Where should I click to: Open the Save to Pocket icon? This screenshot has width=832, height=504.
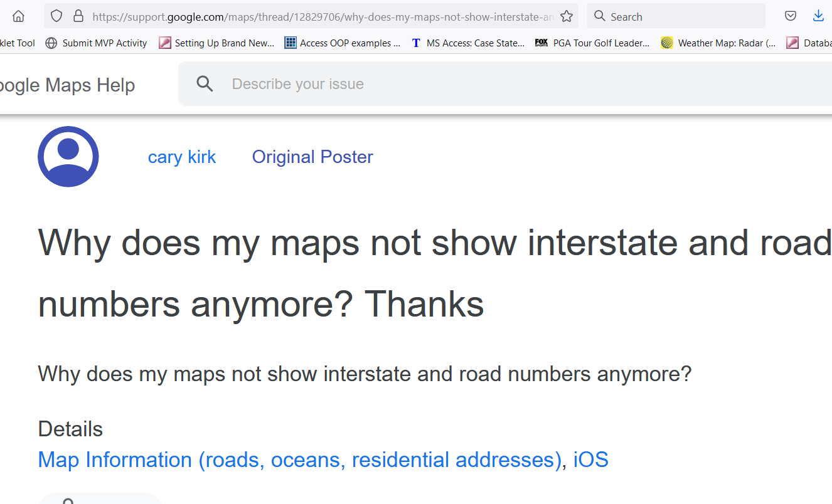791,16
